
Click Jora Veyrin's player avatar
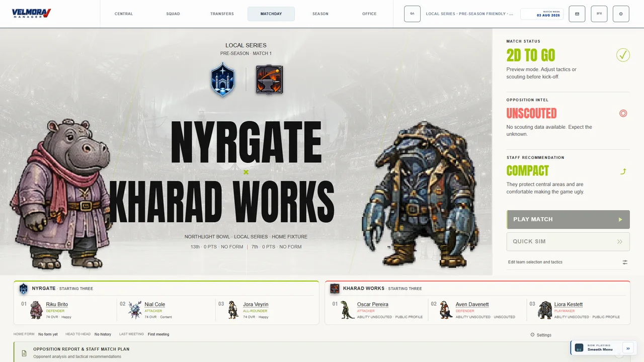tap(233, 310)
